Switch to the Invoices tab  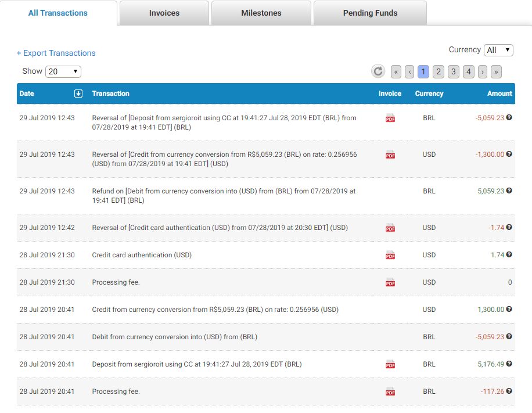point(164,13)
